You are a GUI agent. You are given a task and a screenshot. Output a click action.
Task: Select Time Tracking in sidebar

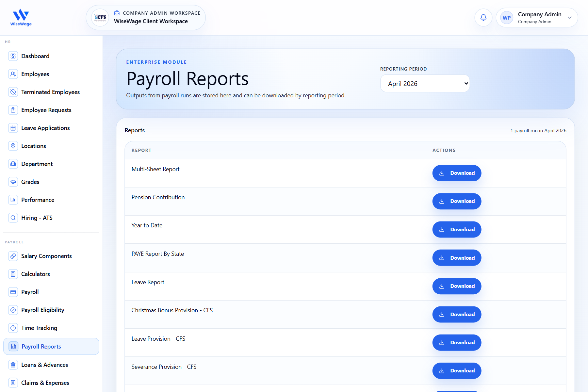coord(51,328)
